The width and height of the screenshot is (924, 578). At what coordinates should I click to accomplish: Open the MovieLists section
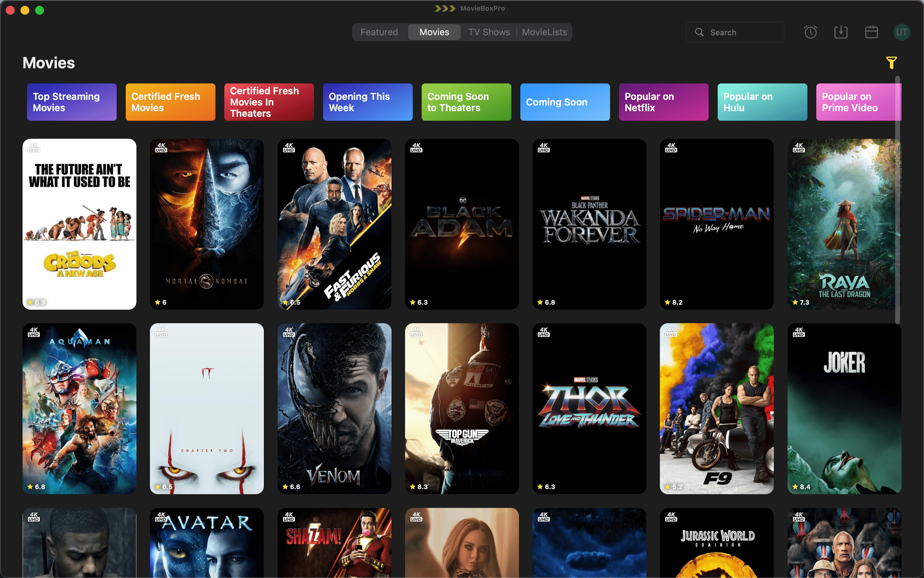tap(544, 32)
